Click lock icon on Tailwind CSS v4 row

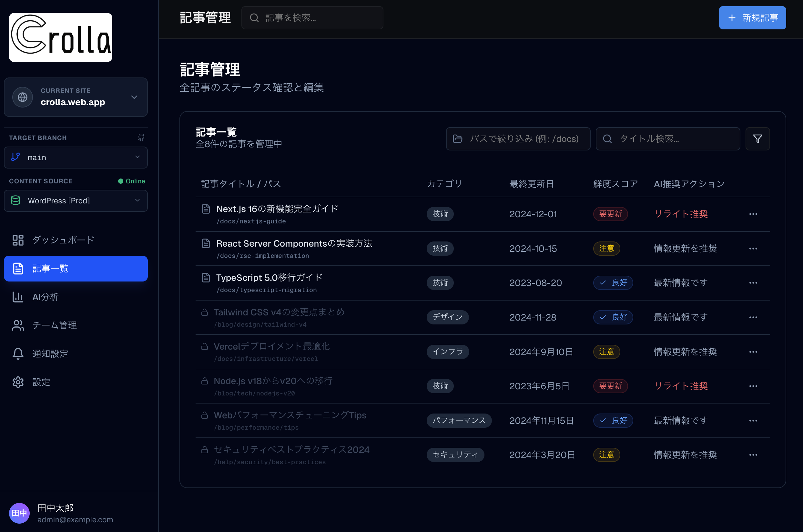pyautogui.click(x=205, y=312)
